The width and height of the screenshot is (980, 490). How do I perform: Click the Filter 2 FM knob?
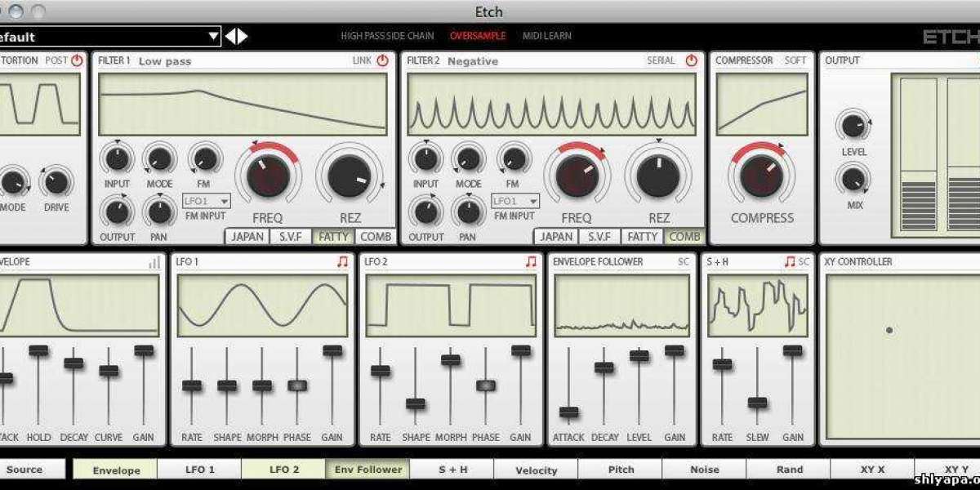pos(513,158)
